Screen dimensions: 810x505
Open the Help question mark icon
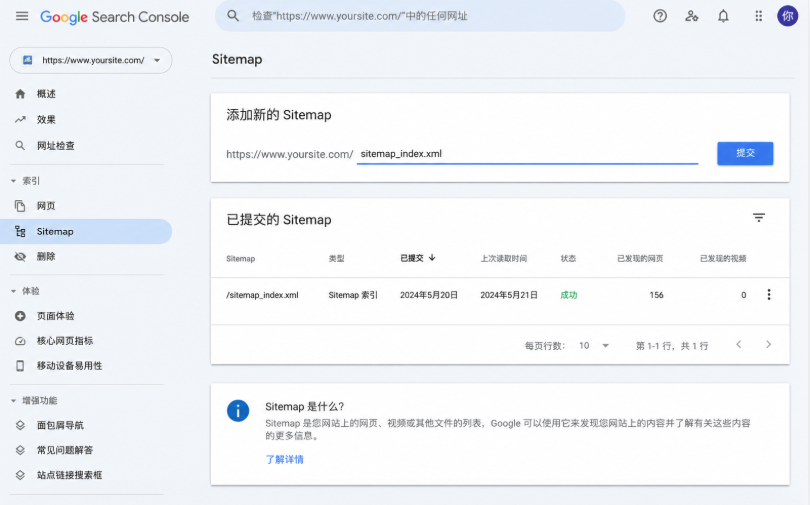coord(660,16)
